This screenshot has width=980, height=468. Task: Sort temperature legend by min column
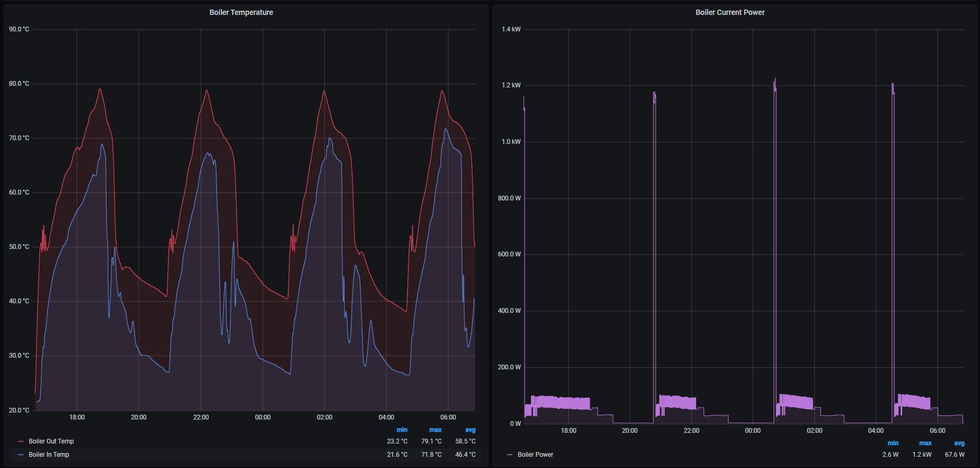pyautogui.click(x=402, y=430)
